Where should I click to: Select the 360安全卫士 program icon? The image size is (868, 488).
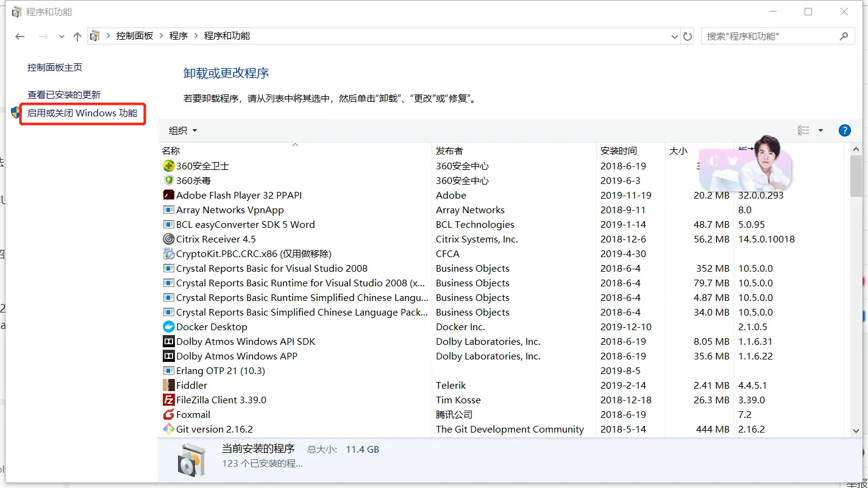pyautogui.click(x=169, y=166)
